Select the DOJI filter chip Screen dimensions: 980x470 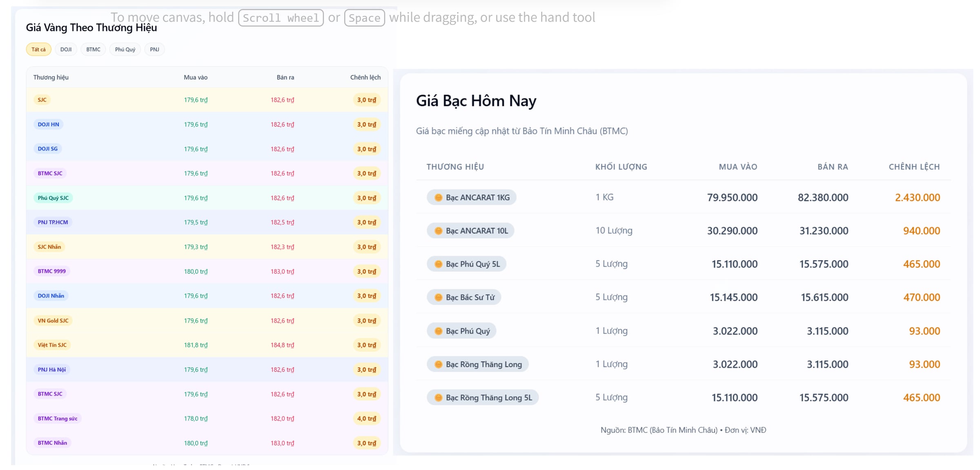(66, 49)
